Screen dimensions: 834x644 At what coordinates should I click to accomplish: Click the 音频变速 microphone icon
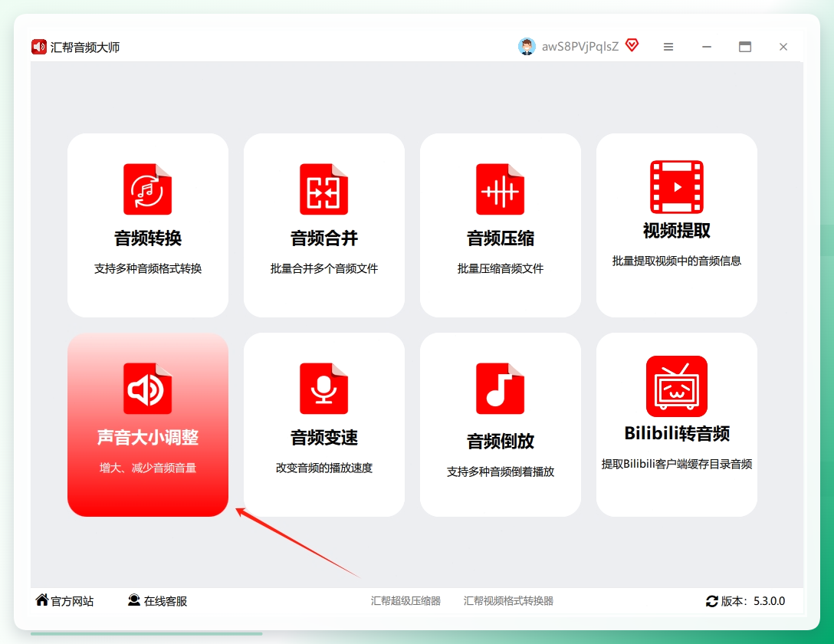coord(323,389)
